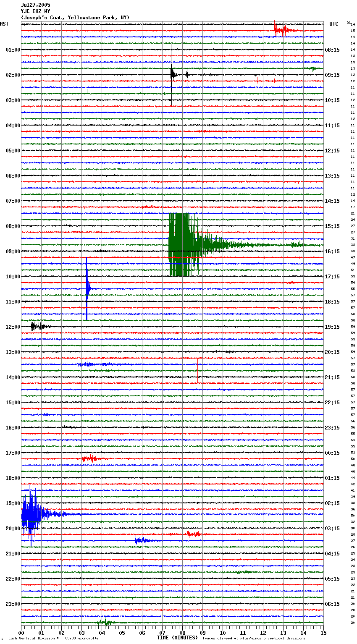The height and width of the screenshot is (644, 357).
Task: Click the date label Jul27,2005
Action: click(35, 5)
